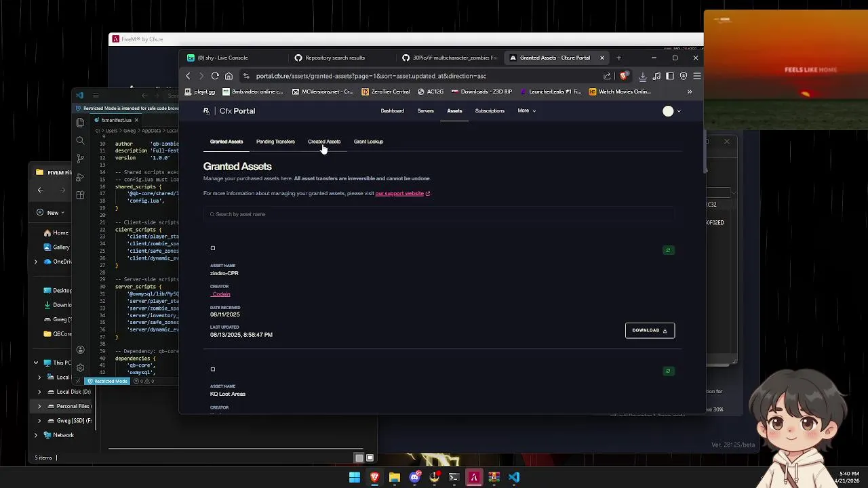The image size is (868, 488).
Task: Switch to Repository search results tab
Action: click(334, 58)
